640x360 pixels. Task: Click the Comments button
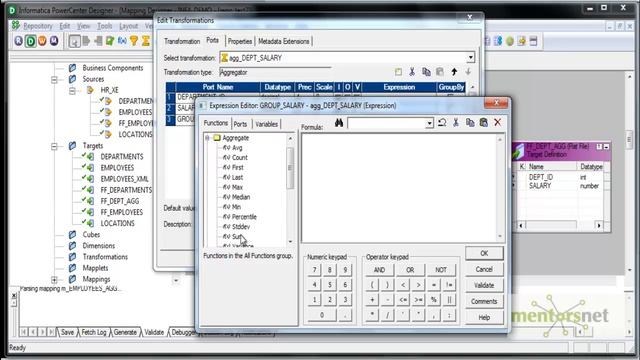(484, 301)
